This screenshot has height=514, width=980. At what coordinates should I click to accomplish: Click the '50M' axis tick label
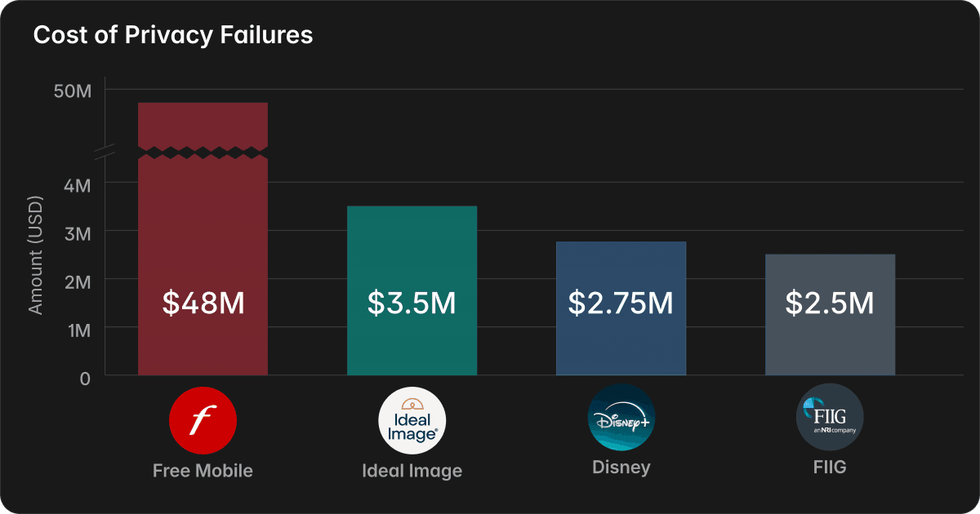[x=73, y=90]
